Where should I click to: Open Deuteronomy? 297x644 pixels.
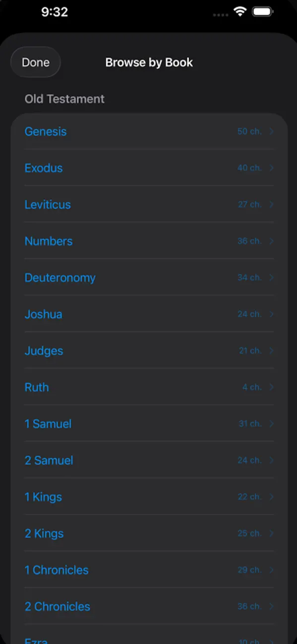click(x=60, y=278)
